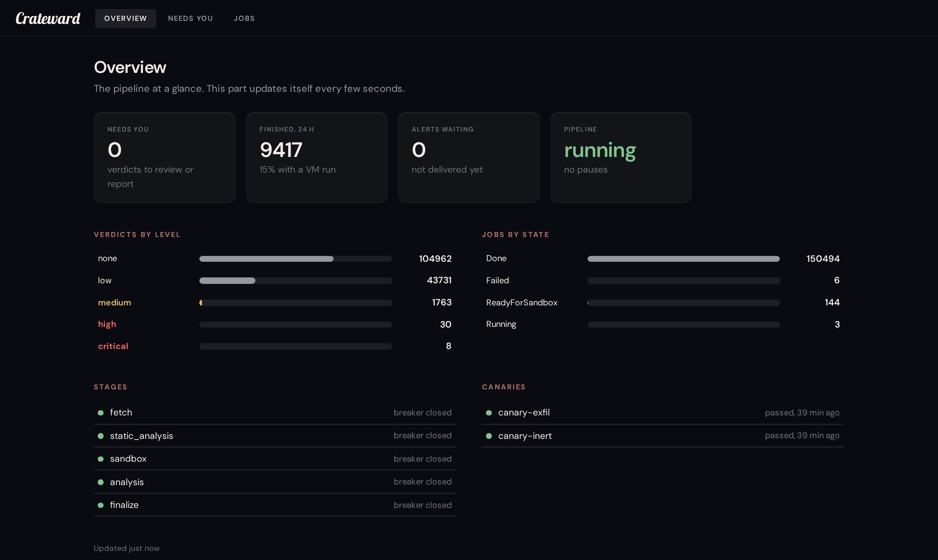Select the 'critical' verdict level label
938x560 pixels.
113,346
